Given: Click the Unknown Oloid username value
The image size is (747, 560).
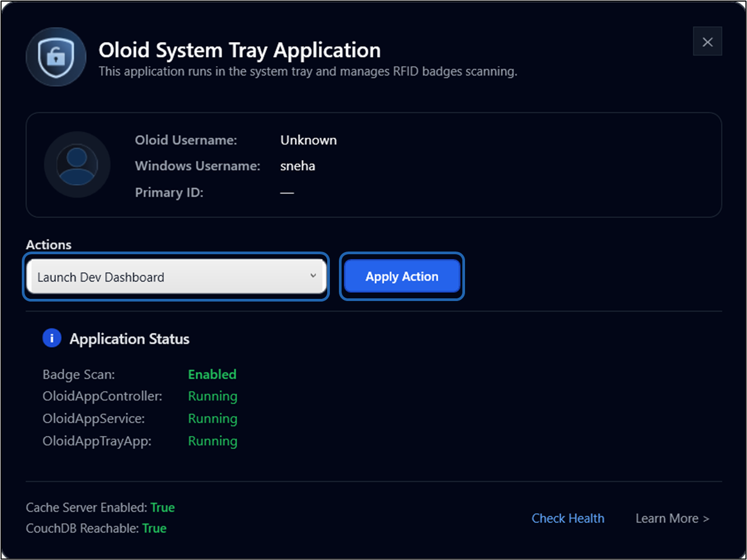Looking at the screenshot, I should click(x=309, y=140).
